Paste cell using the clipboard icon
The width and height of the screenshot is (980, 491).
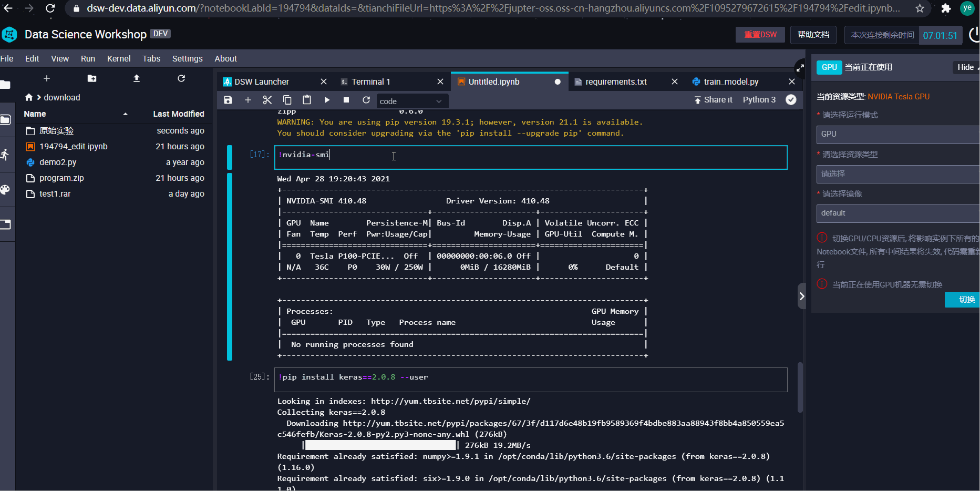pos(307,100)
